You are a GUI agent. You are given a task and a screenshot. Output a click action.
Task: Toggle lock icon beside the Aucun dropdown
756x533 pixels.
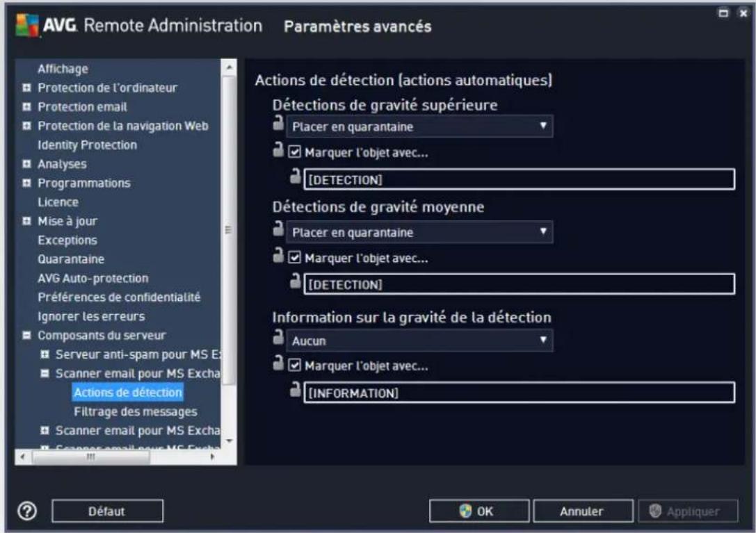tap(278, 337)
